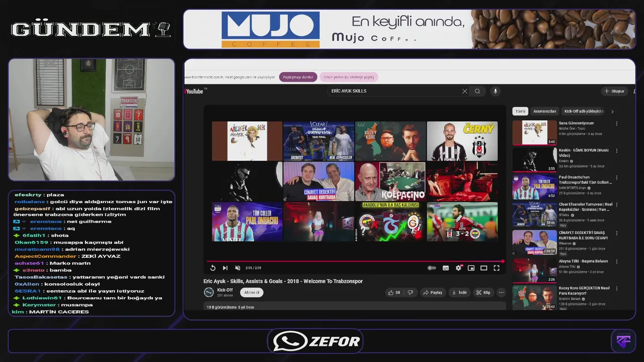Click the 19 B görüntüleme description line

click(230, 307)
